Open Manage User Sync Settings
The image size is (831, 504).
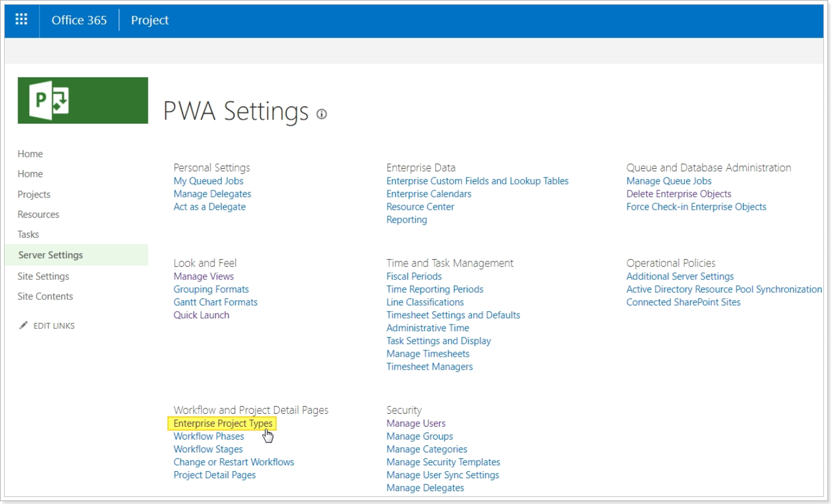(x=443, y=475)
